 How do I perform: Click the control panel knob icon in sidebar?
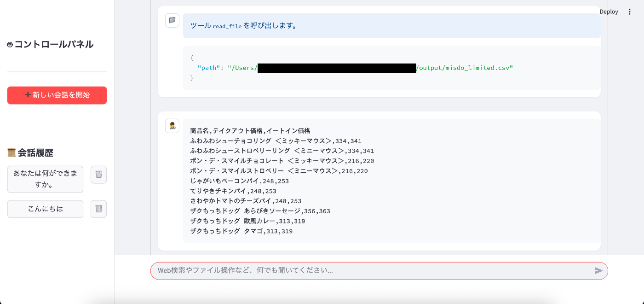[10, 44]
